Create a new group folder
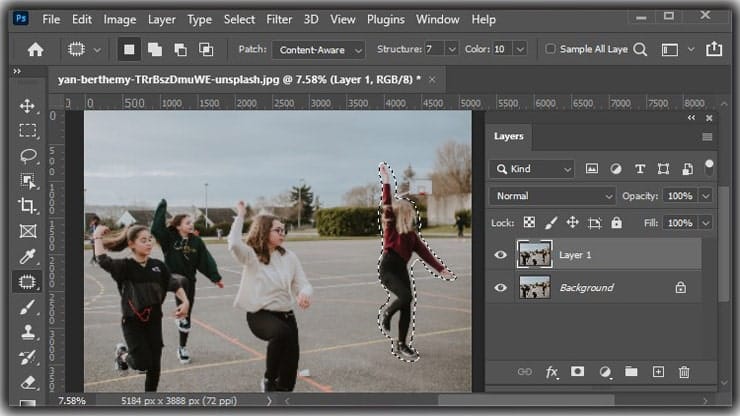The height and width of the screenshot is (416, 740). [631, 372]
